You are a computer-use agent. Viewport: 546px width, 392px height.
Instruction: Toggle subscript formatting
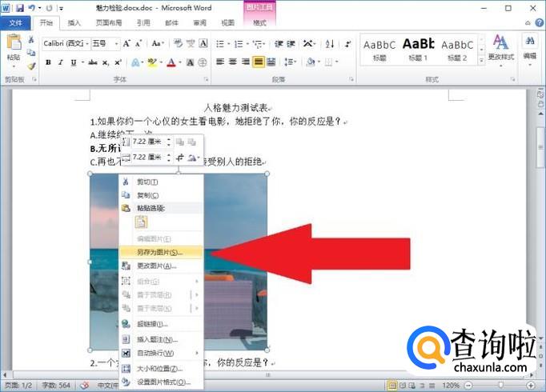[x=106, y=62]
